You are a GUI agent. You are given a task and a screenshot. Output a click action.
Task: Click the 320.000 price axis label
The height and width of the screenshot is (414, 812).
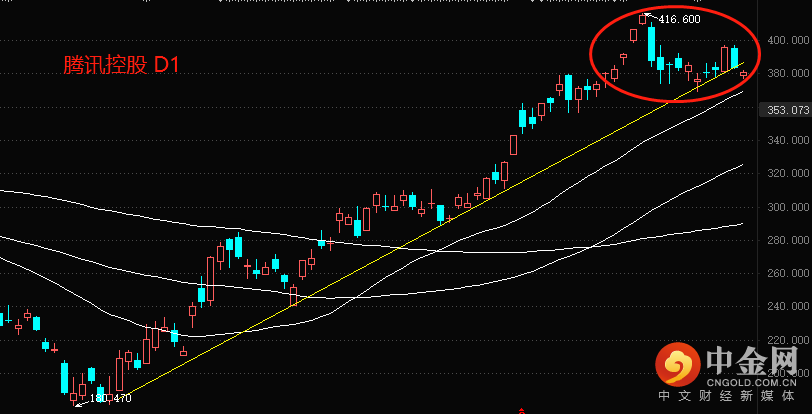[x=788, y=174]
